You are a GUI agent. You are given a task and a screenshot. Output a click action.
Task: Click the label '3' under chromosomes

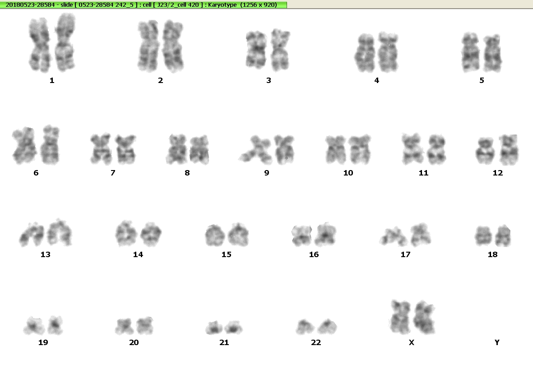(x=269, y=80)
